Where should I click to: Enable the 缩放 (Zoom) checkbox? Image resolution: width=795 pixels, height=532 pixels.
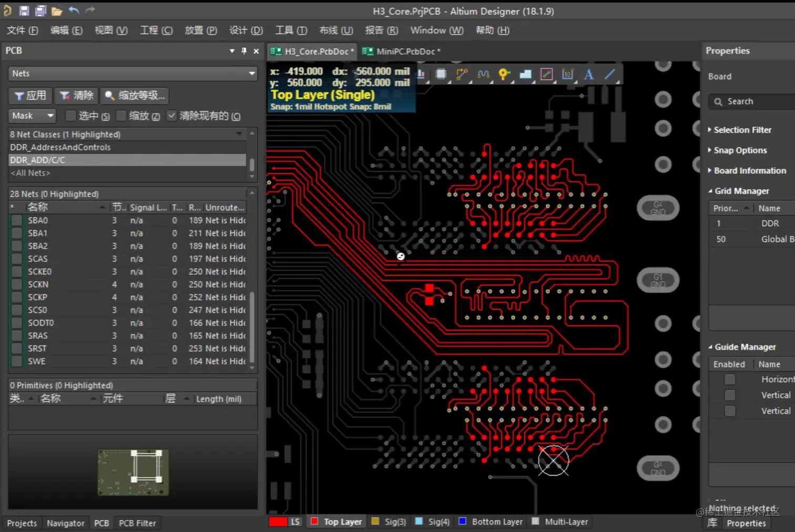pyautogui.click(x=121, y=116)
